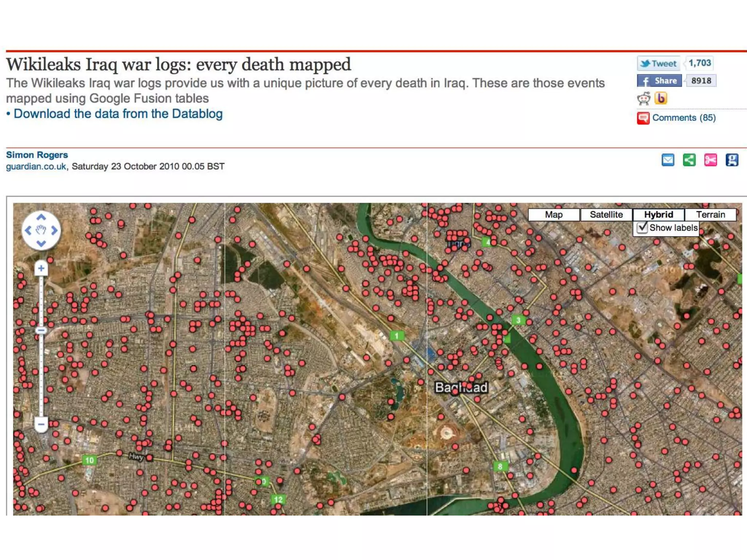This screenshot has width=747, height=560.
Task: Open Download the data from Datablog link
Action: (x=118, y=114)
